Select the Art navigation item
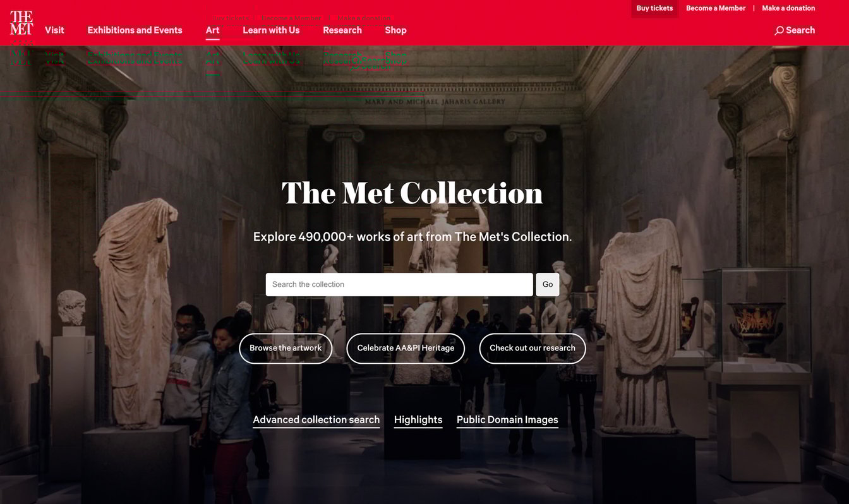This screenshot has width=849, height=504. click(x=212, y=30)
